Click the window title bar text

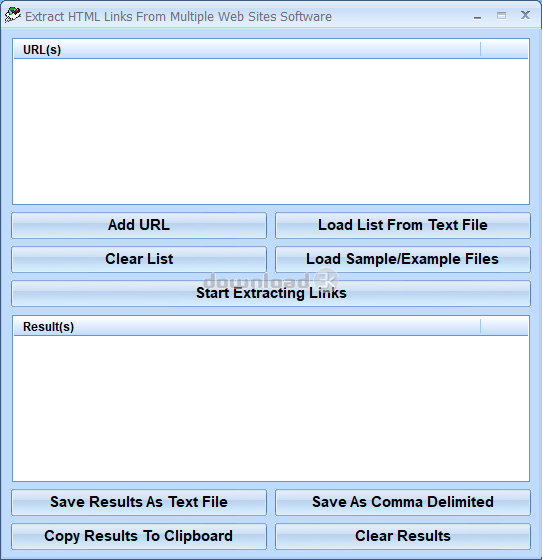[x=179, y=16]
